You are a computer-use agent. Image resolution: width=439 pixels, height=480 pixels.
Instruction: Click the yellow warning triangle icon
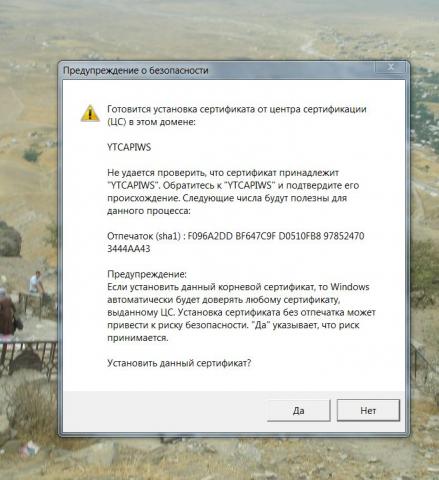tap(90, 113)
